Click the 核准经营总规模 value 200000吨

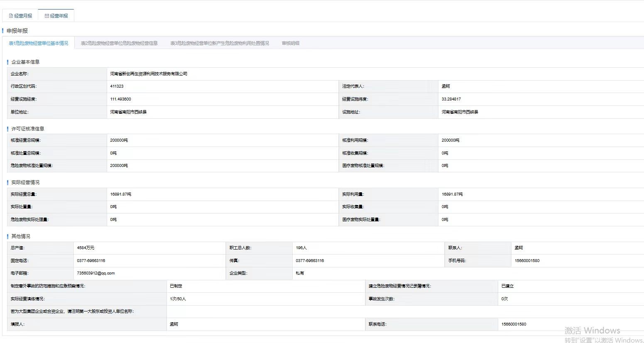119,140
